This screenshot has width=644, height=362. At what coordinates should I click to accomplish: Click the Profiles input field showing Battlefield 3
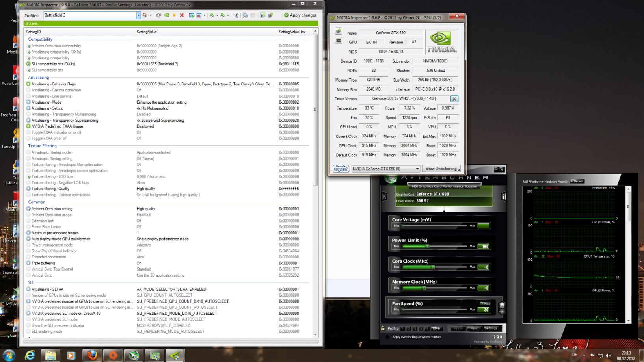[x=89, y=15]
